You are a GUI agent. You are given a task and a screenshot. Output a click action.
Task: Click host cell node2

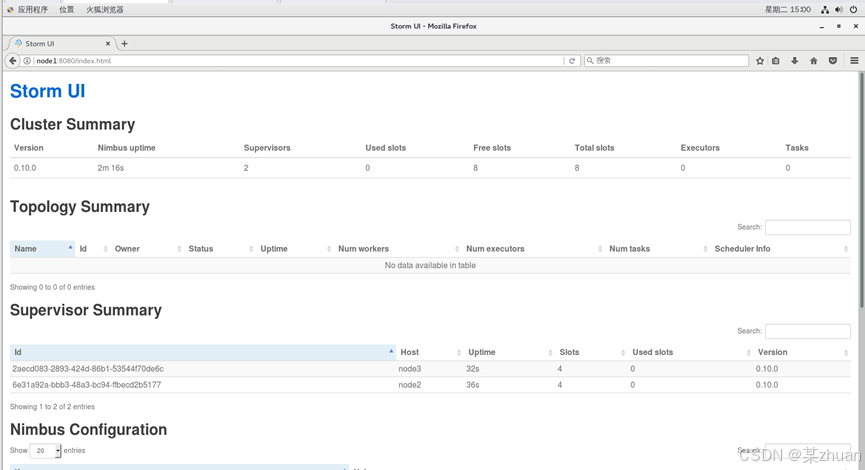(409, 385)
